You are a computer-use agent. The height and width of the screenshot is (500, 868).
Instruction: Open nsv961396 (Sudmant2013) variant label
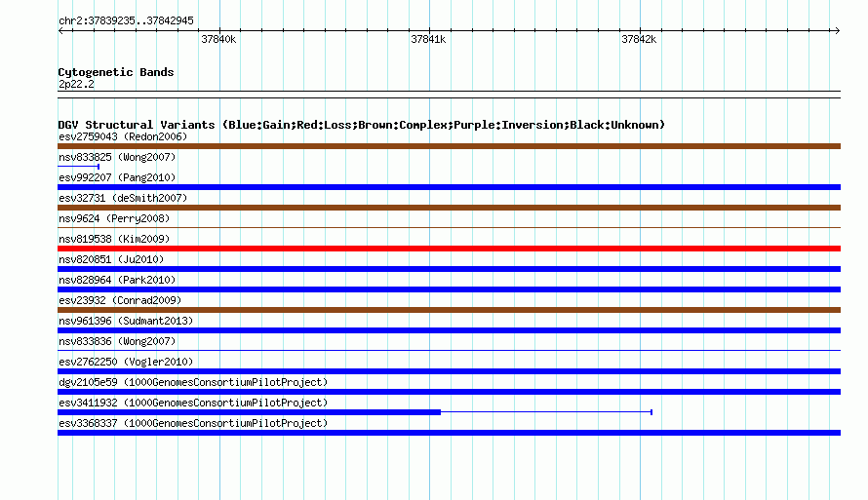coord(126,321)
